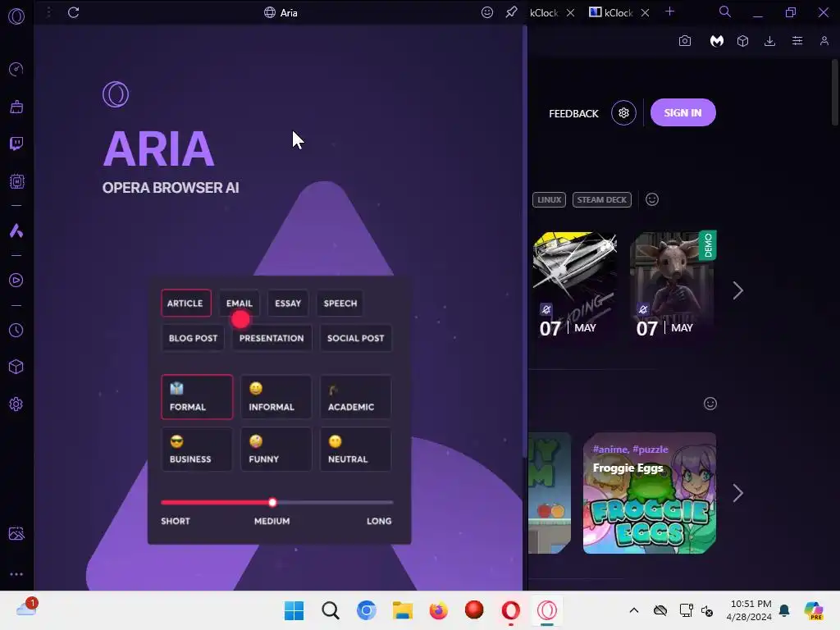The height and width of the screenshot is (630, 840).
Task: Show next games beside Froggie Eggs
Action: pyautogui.click(x=737, y=493)
